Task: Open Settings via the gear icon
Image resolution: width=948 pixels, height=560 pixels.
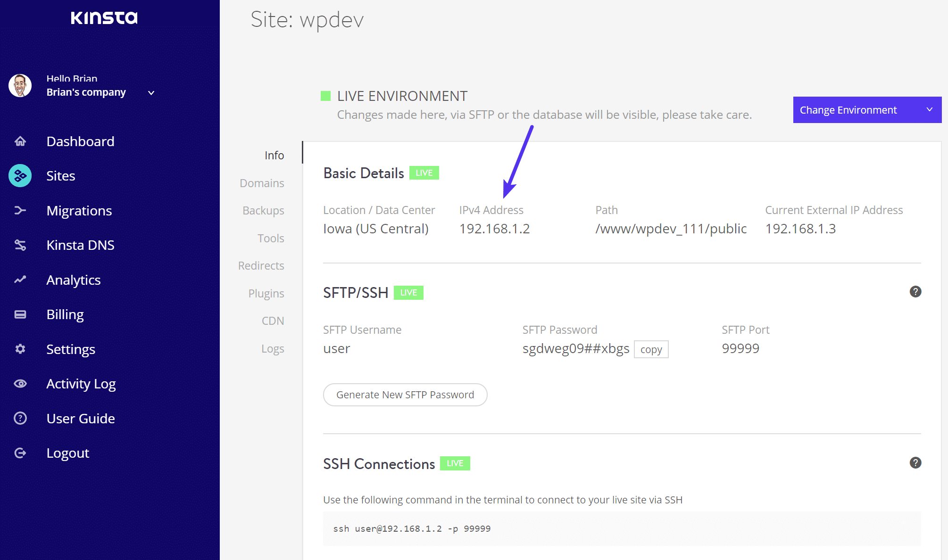Action: pyautogui.click(x=20, y=349)
